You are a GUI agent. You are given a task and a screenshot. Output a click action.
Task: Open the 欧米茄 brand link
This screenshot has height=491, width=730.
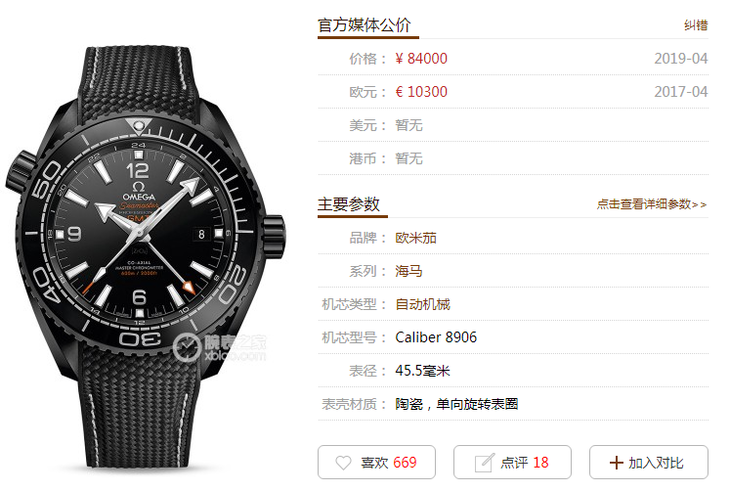coord(416,238)
